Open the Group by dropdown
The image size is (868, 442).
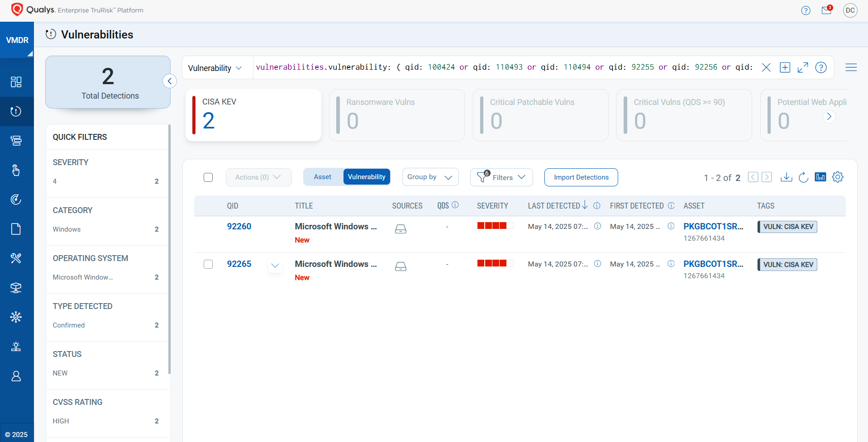[x=430, y=177]
